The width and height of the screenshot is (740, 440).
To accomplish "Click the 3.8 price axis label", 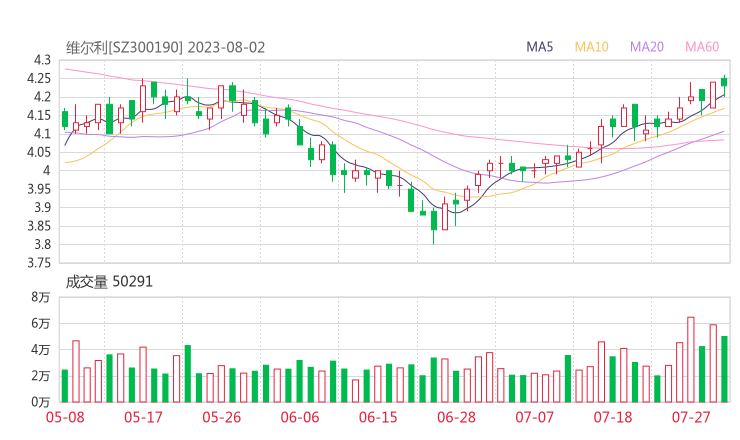I will point(42,245).
